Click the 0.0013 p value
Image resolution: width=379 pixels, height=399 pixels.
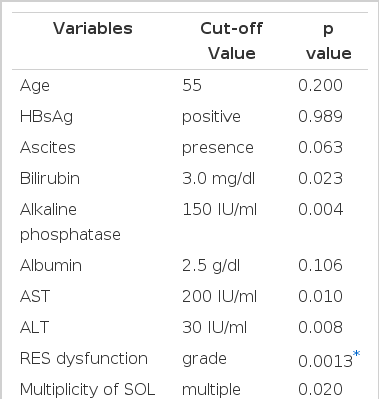click(325, 361)
